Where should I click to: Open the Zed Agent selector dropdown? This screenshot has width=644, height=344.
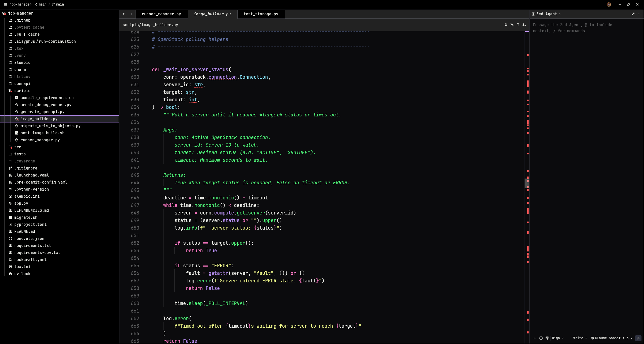click(546, 14)
